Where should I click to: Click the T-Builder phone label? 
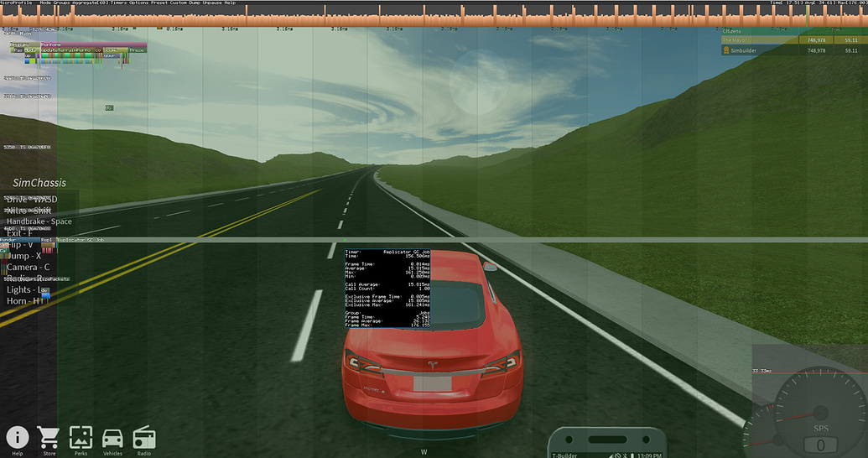point(564,455)
